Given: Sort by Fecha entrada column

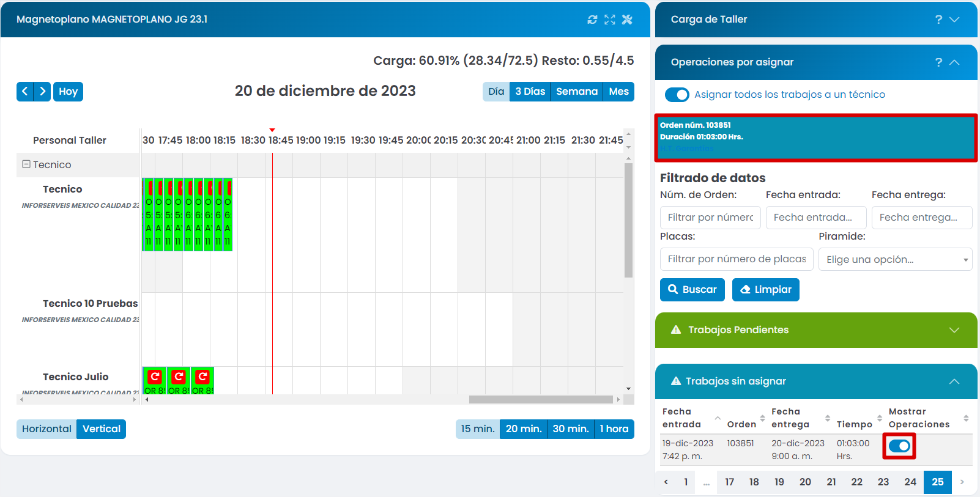Looking at the screenshot, I should (718, 418).
